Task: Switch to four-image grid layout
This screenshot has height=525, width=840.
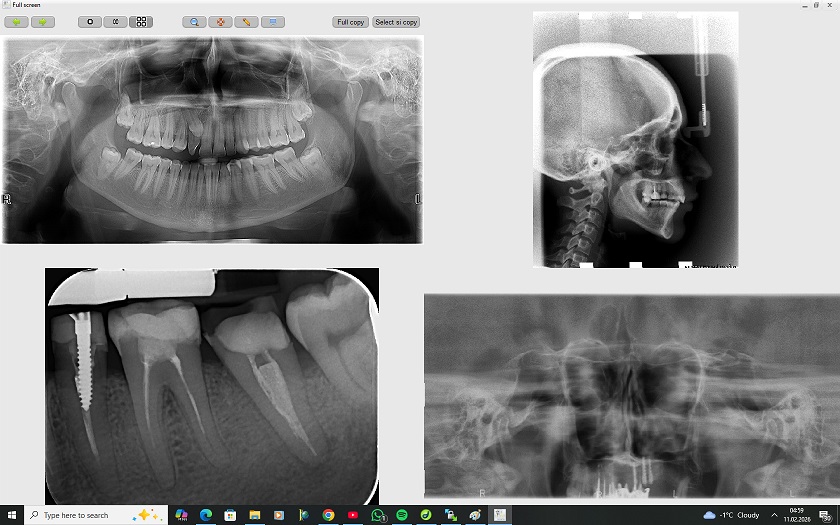Action: [x=141, y=22]
